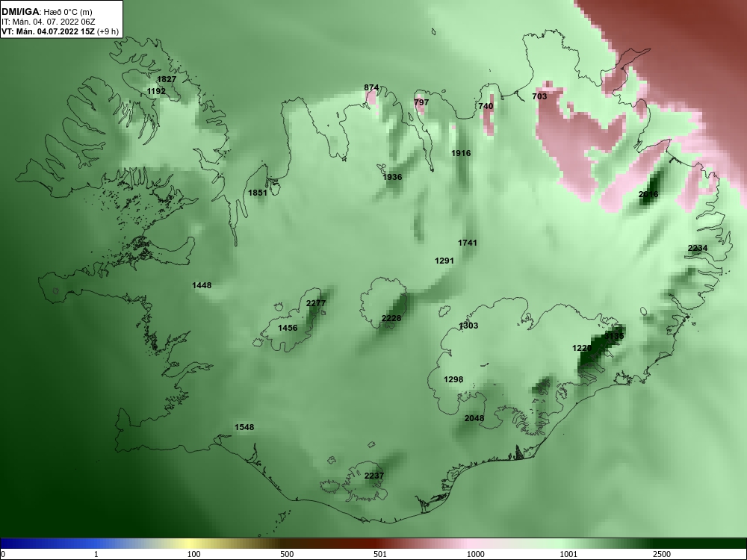Click the legend label 100

click(193, 554)
